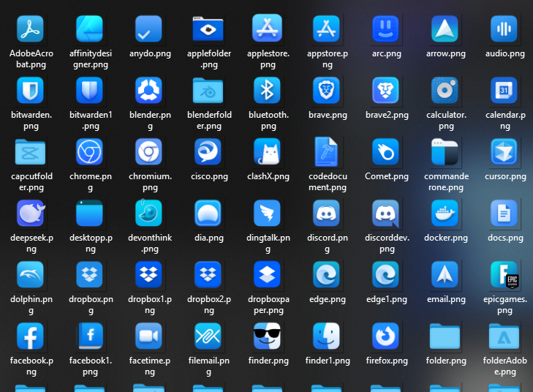The image size is (533, 392).
Task: Click the 'docker.png' filename text
Action: (x=446, y=238)
